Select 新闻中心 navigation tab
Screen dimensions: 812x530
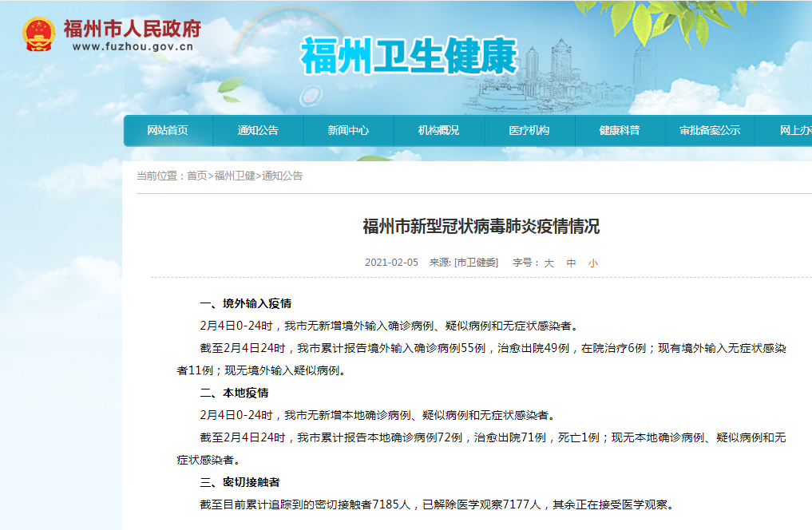tap(349, 130)
